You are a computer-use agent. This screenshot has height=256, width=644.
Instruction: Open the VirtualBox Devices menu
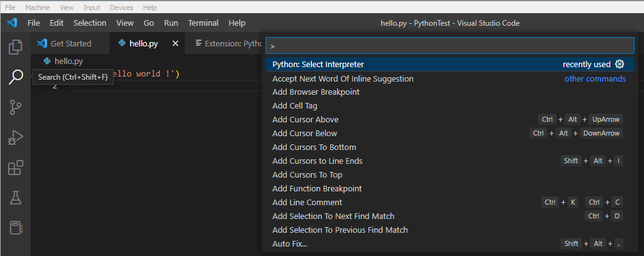(x=122, y=8)
